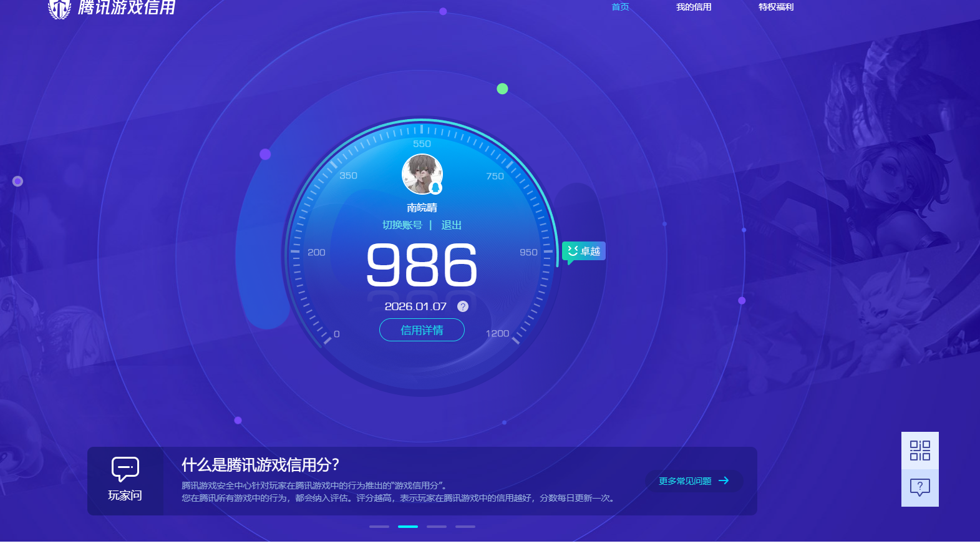Click the question mark beside date 2026.01.07
Viewport: 980px width, 551px height.
coord(463,306)
